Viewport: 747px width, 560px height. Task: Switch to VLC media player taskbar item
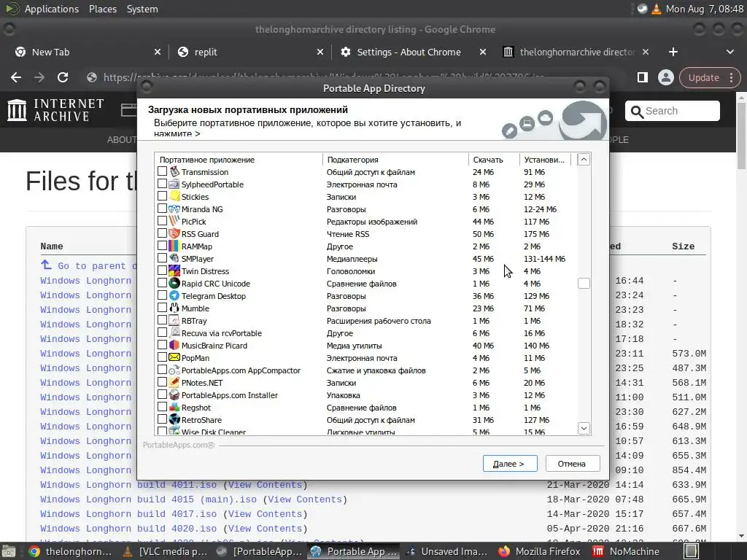pyautogui.click(x=166, y=551)
